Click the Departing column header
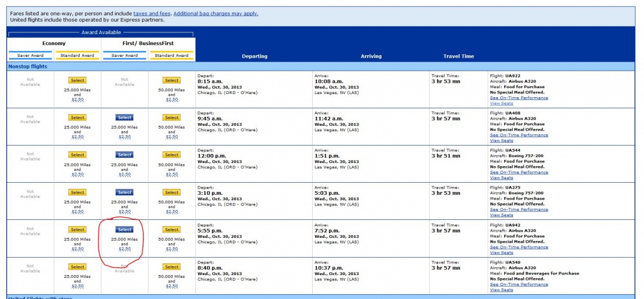The image size is (644, 299). point(255,56)
